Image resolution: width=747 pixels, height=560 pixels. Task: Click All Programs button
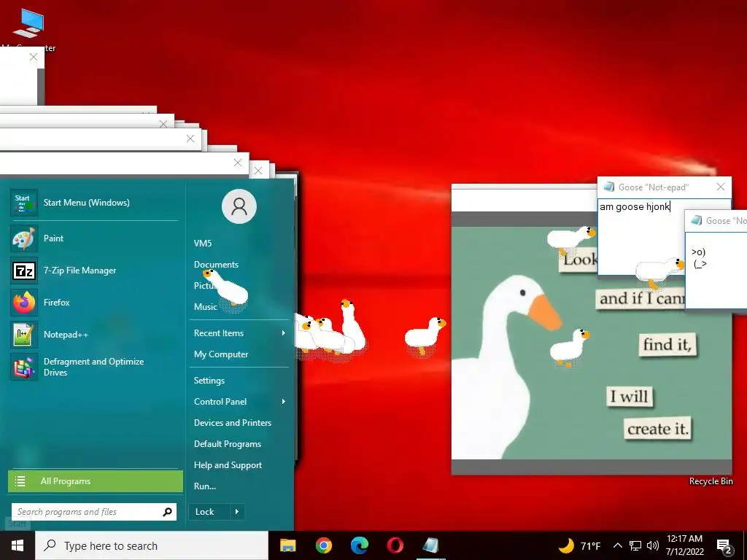click(x=96, y=481)
